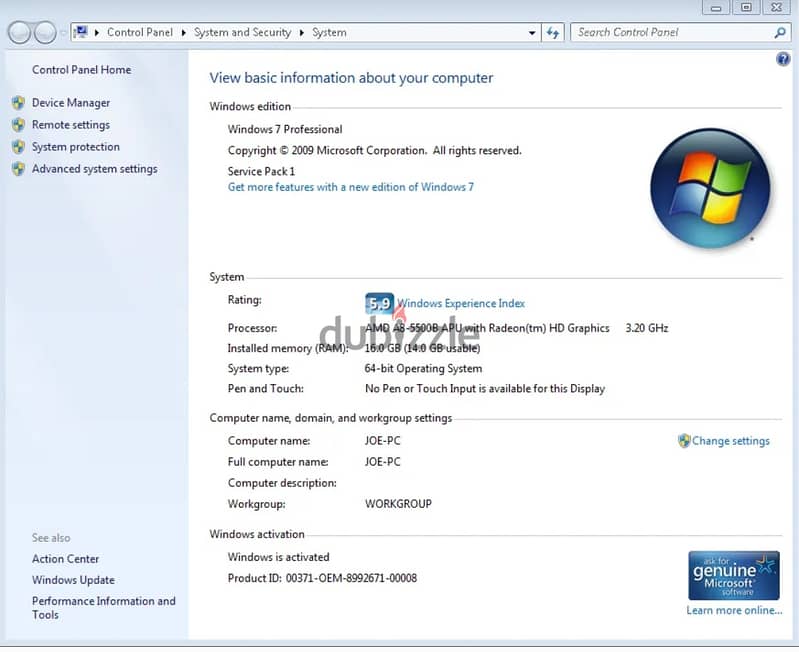Expand the arrow before Control Panel breadcrumb
This screenshot has height=652, width=799.
(x=97, y=33)
